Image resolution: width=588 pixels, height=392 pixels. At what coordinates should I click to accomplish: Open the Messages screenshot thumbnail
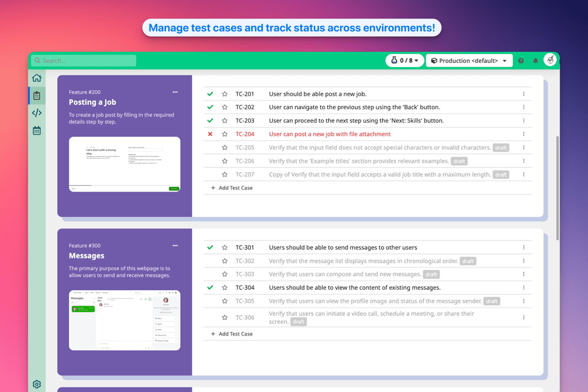[x=125, y=320]
